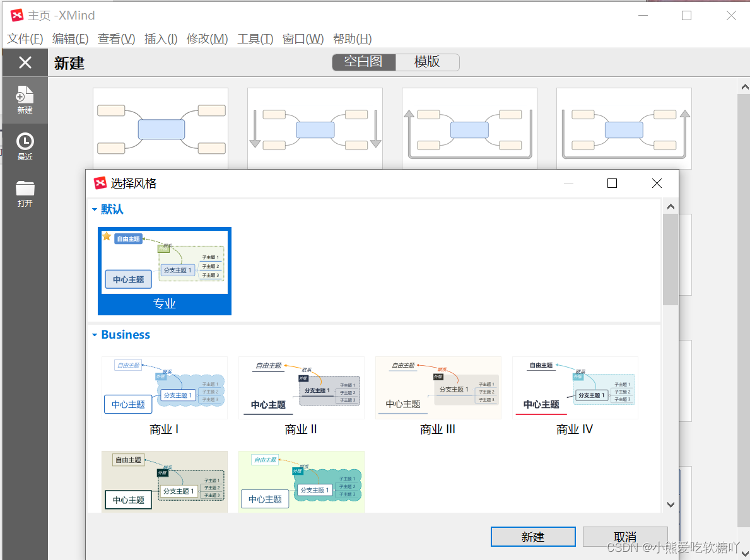Click the 商业 IV label text

point(575,429)
